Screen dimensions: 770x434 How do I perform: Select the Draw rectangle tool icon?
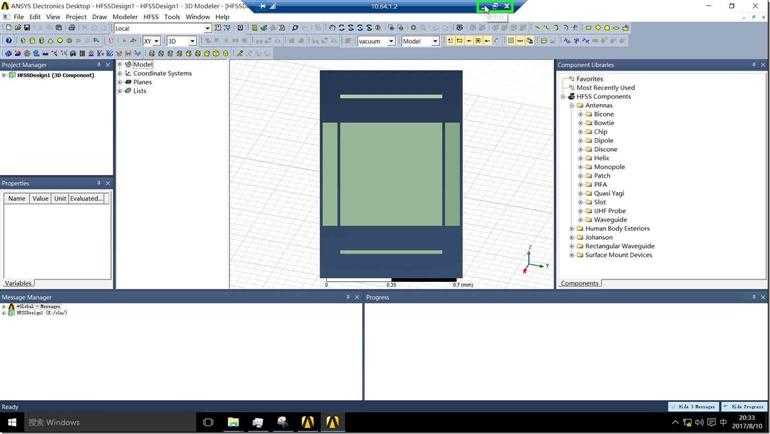coord(588,28)
